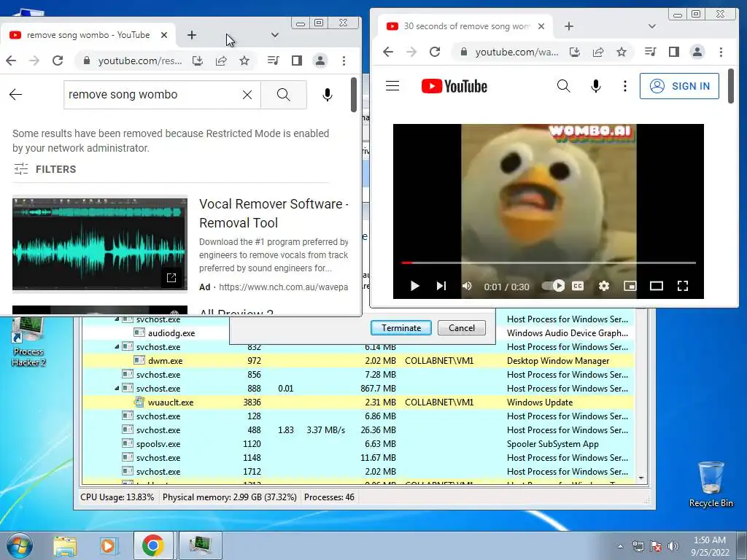Clear the 'remove song wombo' search text
The width and height of the screenshot is (747, 560).
pos(247,95)
